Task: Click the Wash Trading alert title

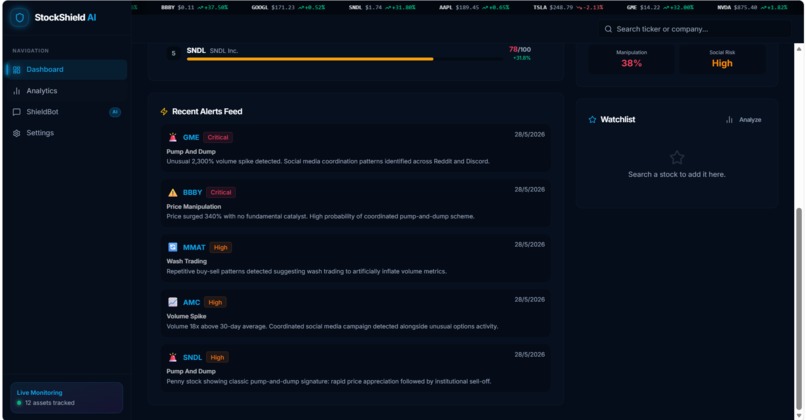Action: [x=187, y=262]
